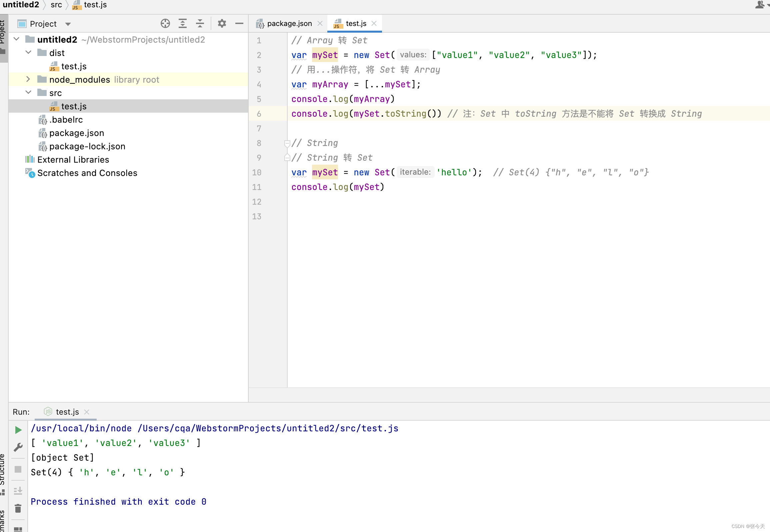Screen dimensions: 770x532
Task: Expand the node_modules folder
Action: [x=28, y=79]
